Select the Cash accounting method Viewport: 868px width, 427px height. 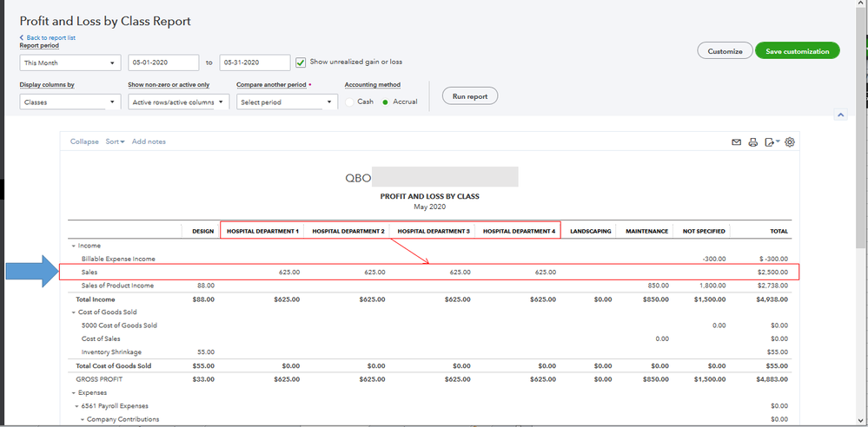(x=350, y=102)
